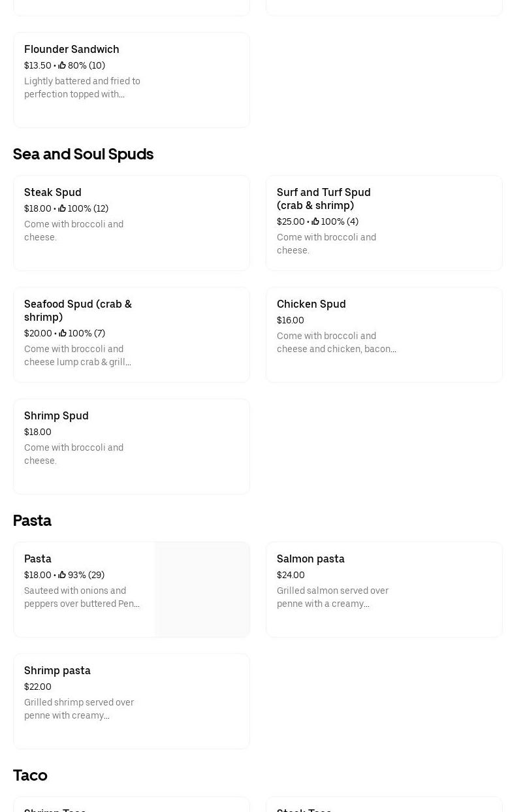Click the Sea and Soul Spuds heading
Image resolution: width=525 pixels, height=812 pixels.
83,154
